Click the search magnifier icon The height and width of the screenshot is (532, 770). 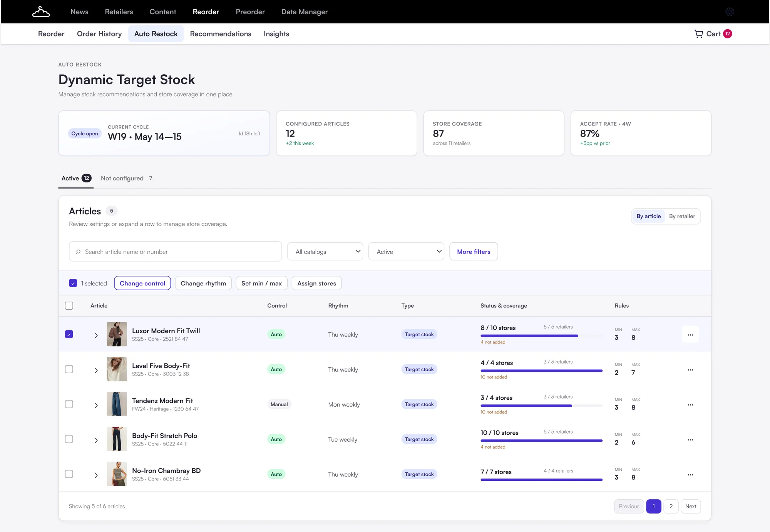[78, 252]
